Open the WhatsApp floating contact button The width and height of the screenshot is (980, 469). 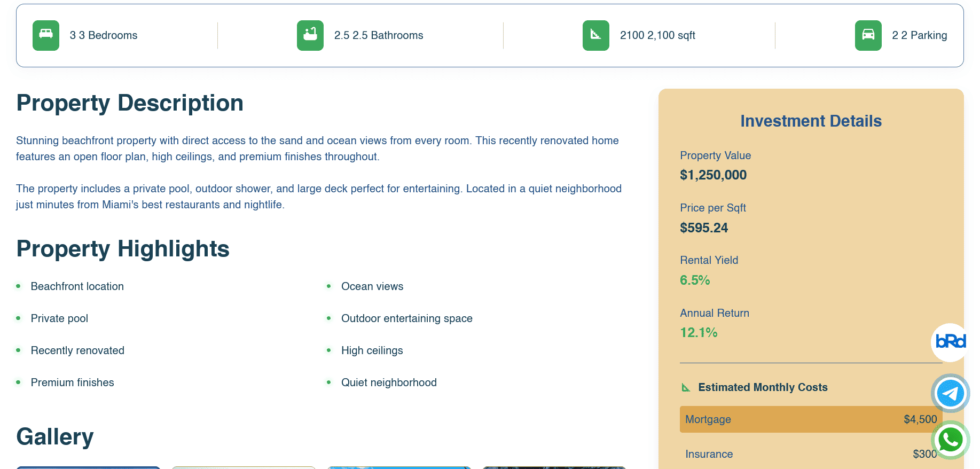[950, 440]
